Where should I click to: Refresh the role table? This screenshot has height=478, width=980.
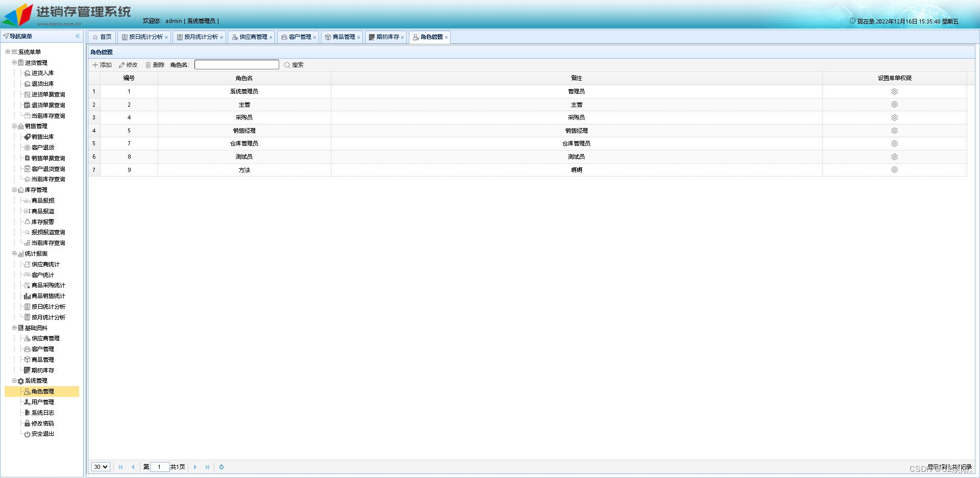point(222,467)
